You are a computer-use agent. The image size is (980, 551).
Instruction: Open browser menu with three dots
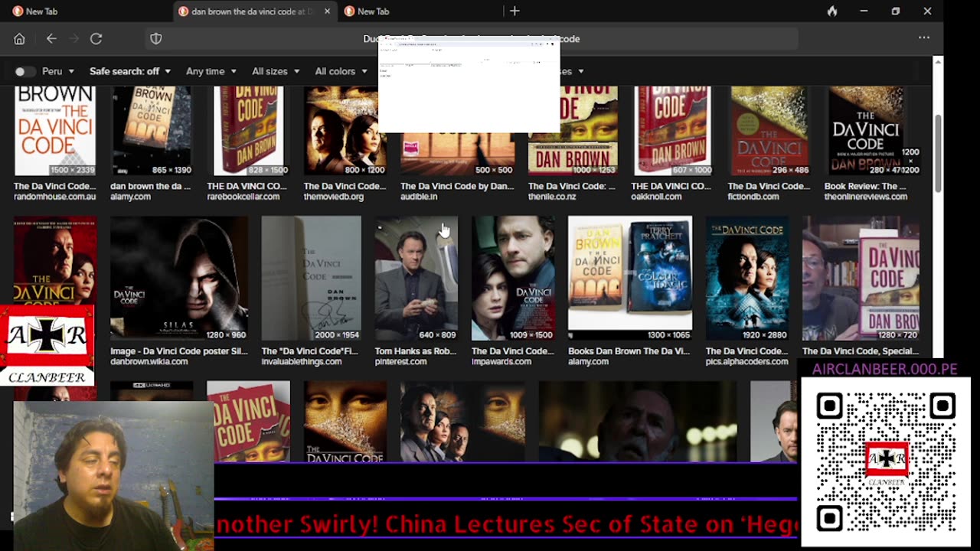(924, 38)
